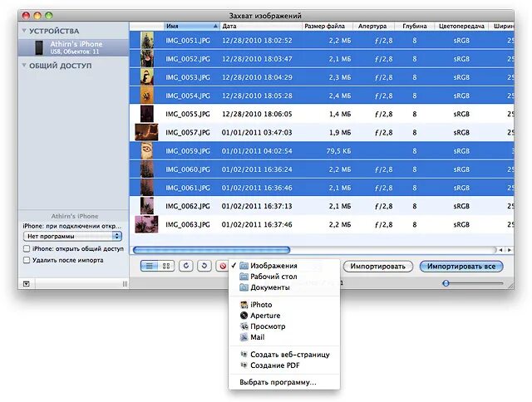Click the Изображения folder icon
Screen dimensions: 532x402
click(x=244, y=266)
